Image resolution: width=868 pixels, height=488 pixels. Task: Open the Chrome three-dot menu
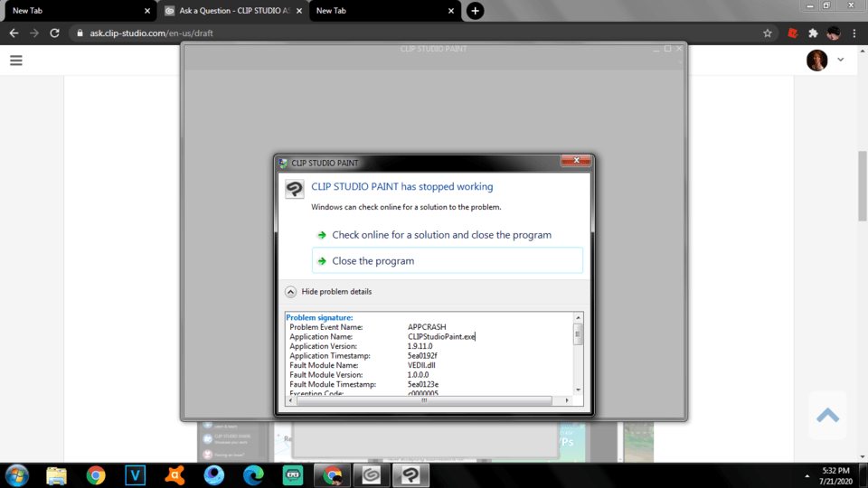[854, 33]
